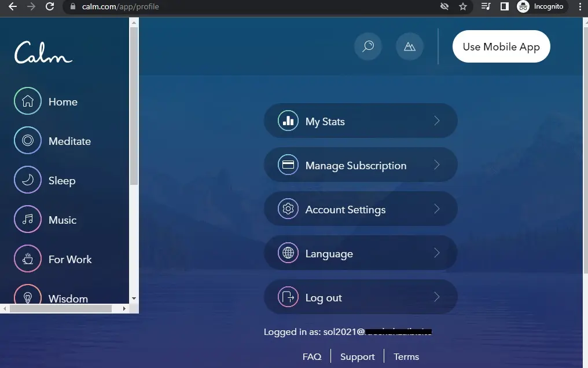
Task: Open the Home icon in sidebar
Action: pos(28,101)
